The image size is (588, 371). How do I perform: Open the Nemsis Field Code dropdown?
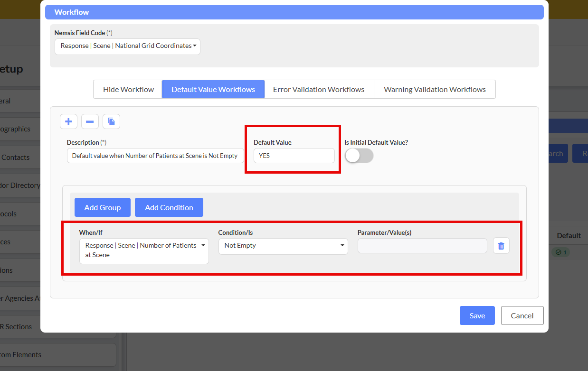(127, 46)
